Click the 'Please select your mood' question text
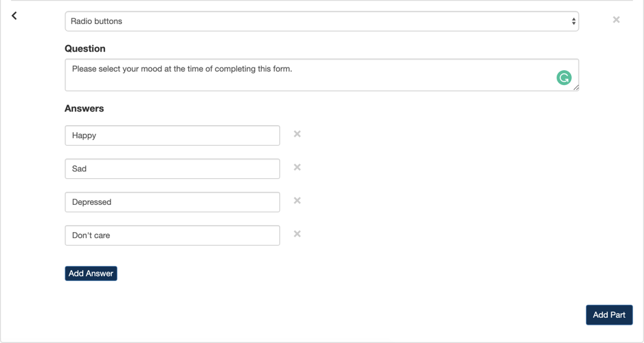Screen dimensions: 644x343 182,69
